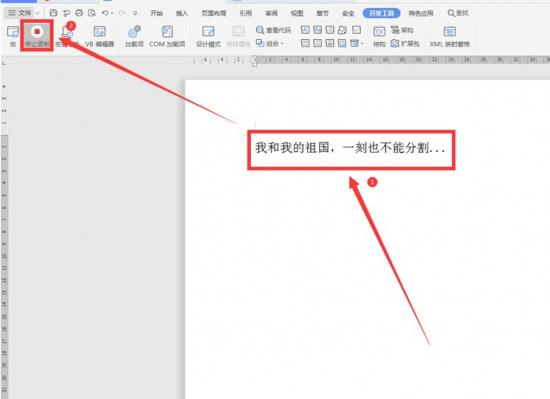
Task: Click the export icon beside Save
Action: [66, 13]
